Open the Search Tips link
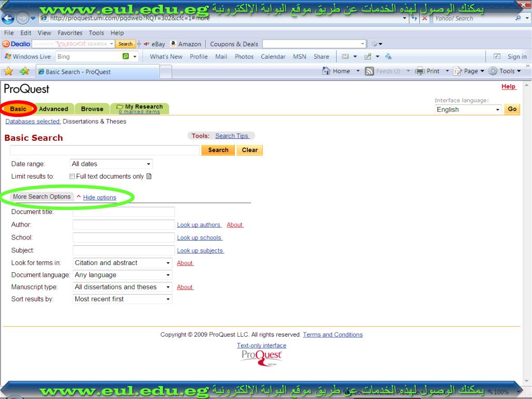Screen dimensions: 532x399 pyautogui.click(x=232, y=136)
